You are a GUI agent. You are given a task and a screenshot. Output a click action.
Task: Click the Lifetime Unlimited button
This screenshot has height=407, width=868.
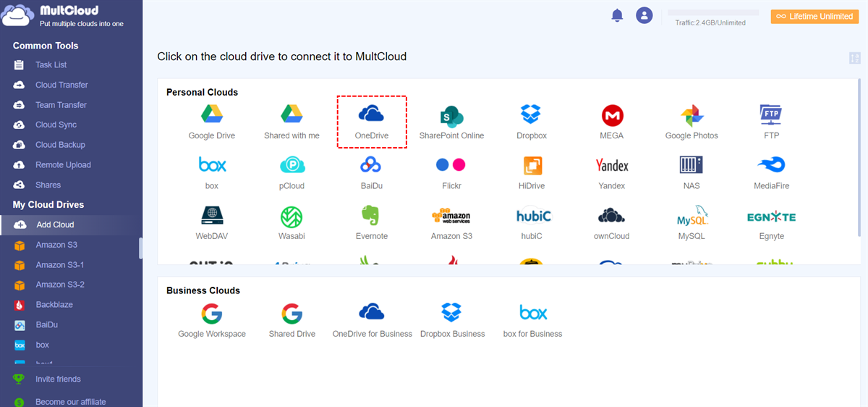point(814,16)
